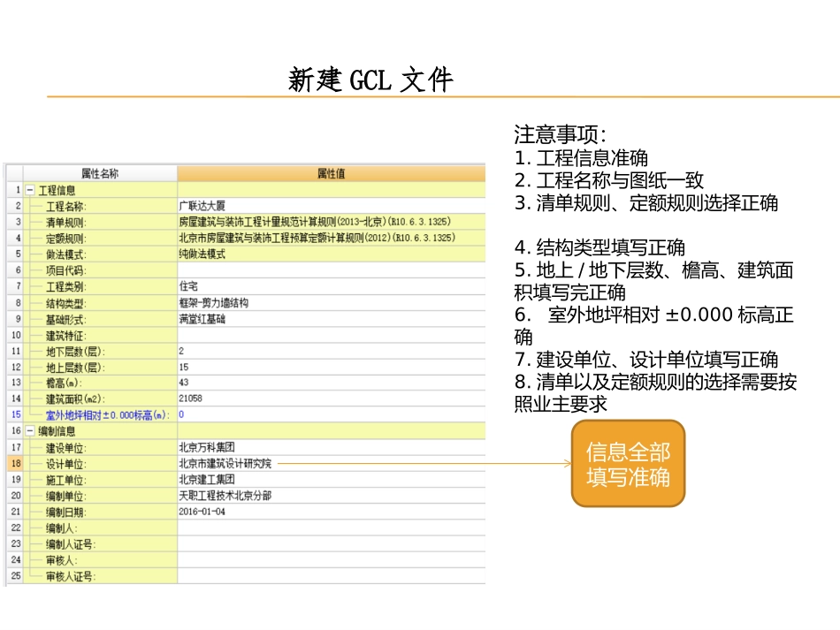Click the empty 审核人 value field
This screenshot has width=840, height=630.
tap(332, 560)
